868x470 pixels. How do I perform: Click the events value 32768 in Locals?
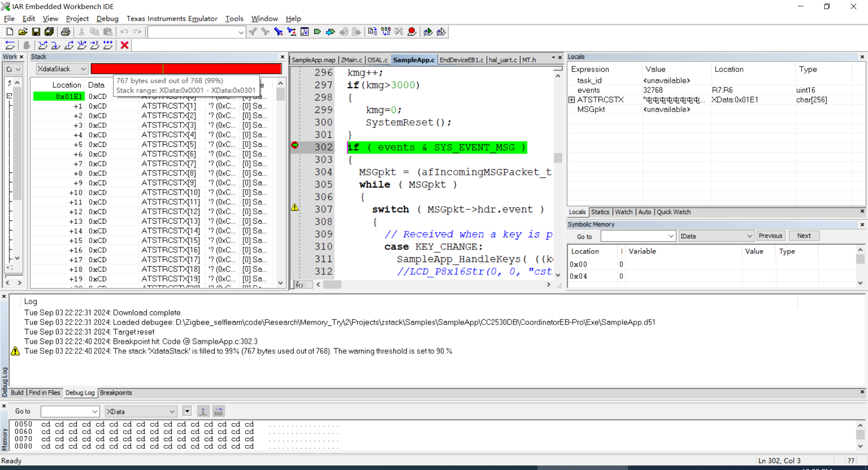pyautogui.click(x=653, y=90)
